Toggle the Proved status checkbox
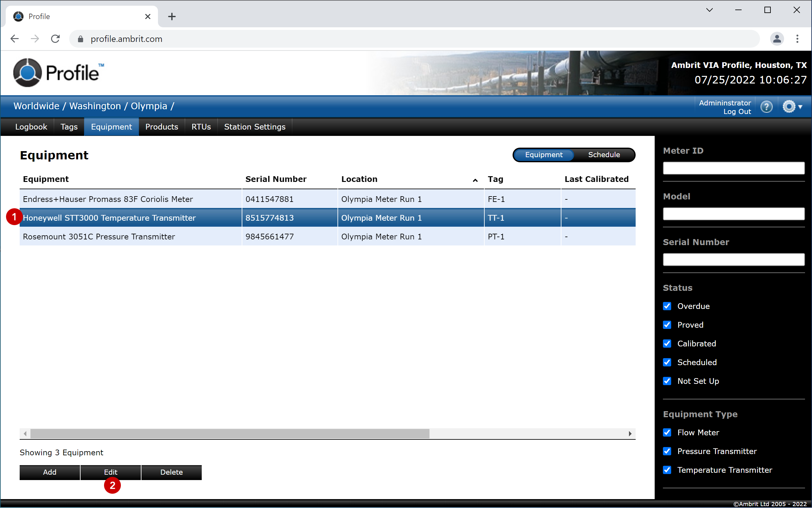The image size is (812, 508). [x=667, y=325]
